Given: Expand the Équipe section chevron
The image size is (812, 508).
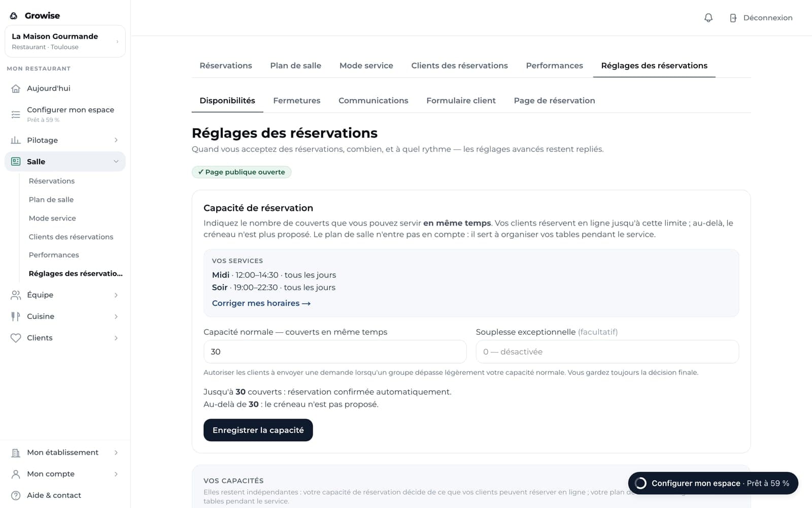Looking at the screenshot, I should pos(116,295).
